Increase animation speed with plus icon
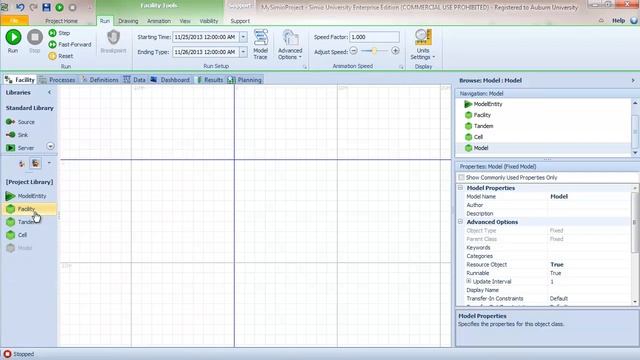640x360 pixels. [395, 51]
